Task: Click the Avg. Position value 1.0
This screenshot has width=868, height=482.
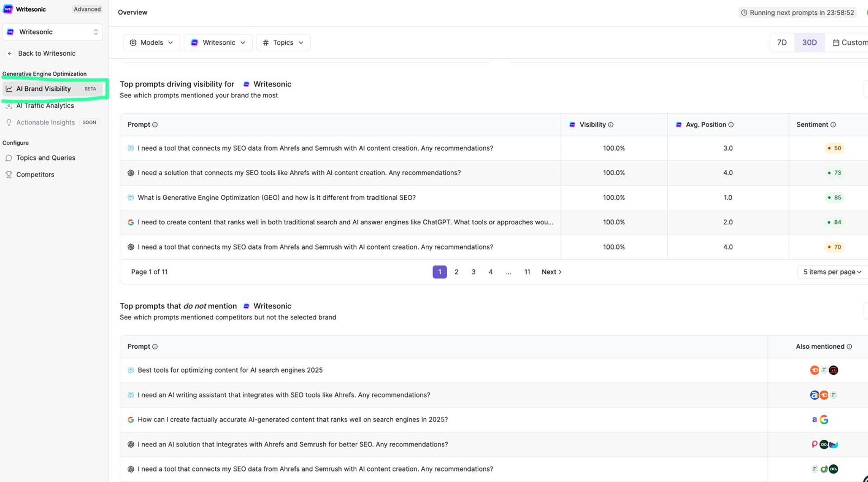Action: click(x=728, y=198)
